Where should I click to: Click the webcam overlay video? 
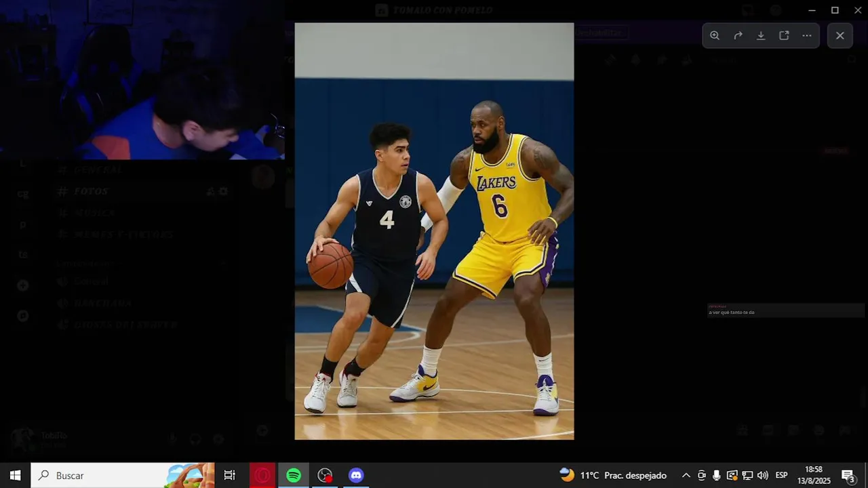[x=142, y=80]
